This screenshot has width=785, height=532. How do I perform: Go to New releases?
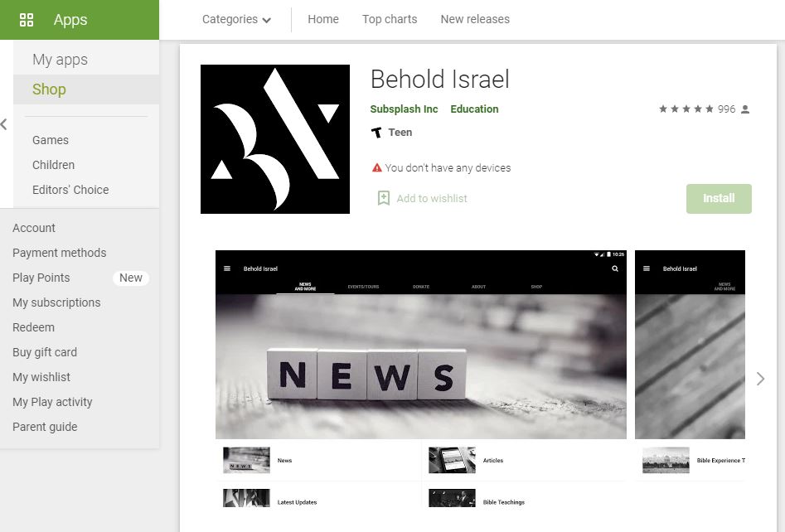tap(475, 20)
